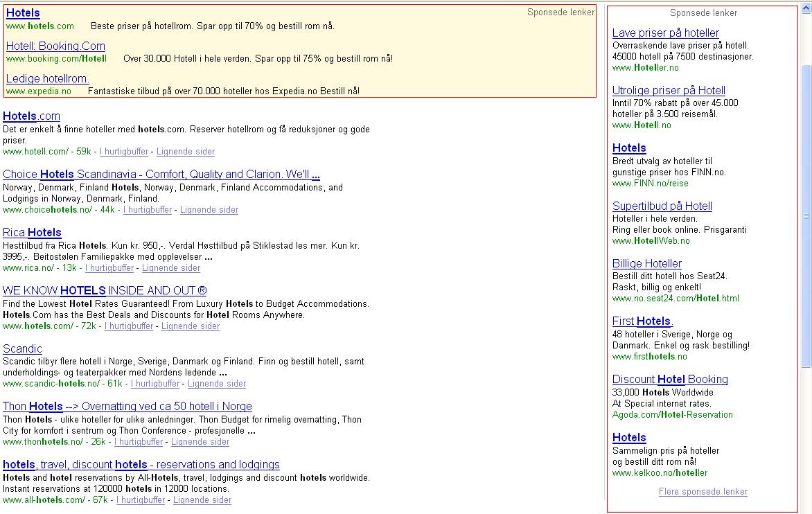Open 'Utrolige priser på Hotell' sidebar ad
This screenshot has height=514, width=812.
[669, 91]
